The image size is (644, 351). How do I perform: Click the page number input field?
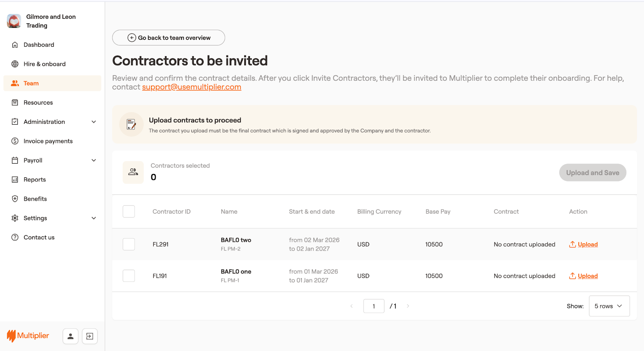coord(374,306)
